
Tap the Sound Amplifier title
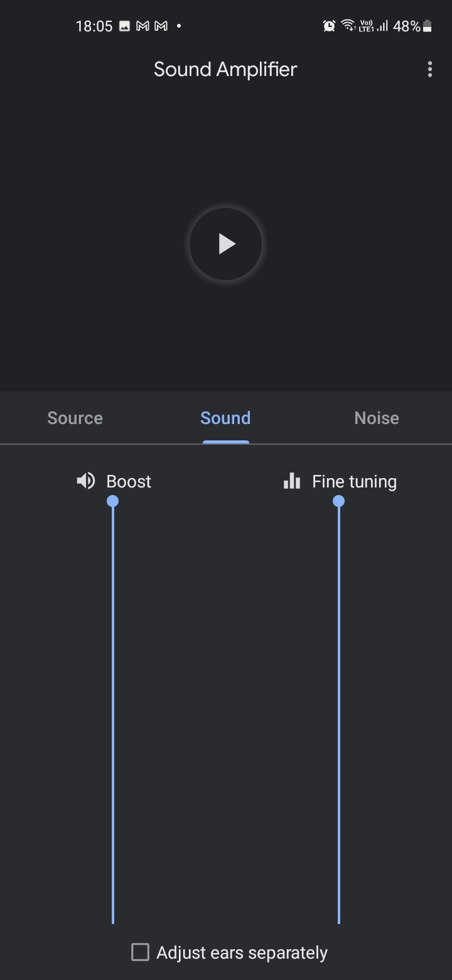tap(225, 69)
